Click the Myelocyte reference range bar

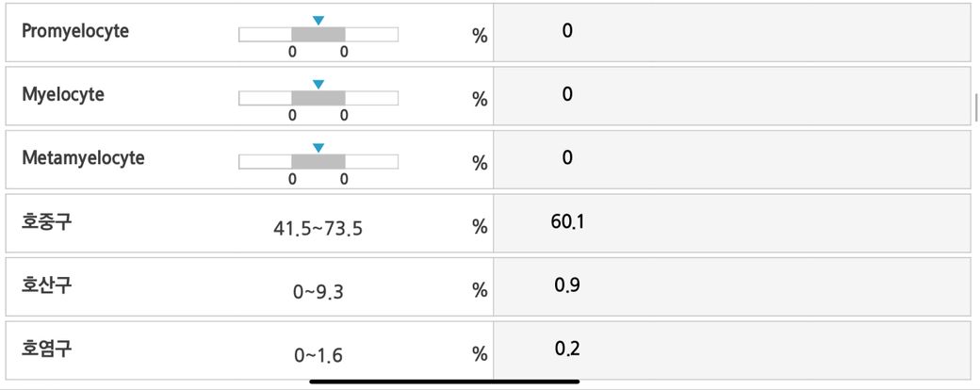[318, 98]
